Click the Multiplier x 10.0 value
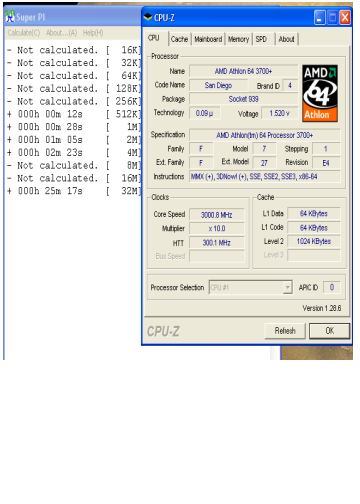This screenshot has width=360, height=504. [216, 229]
